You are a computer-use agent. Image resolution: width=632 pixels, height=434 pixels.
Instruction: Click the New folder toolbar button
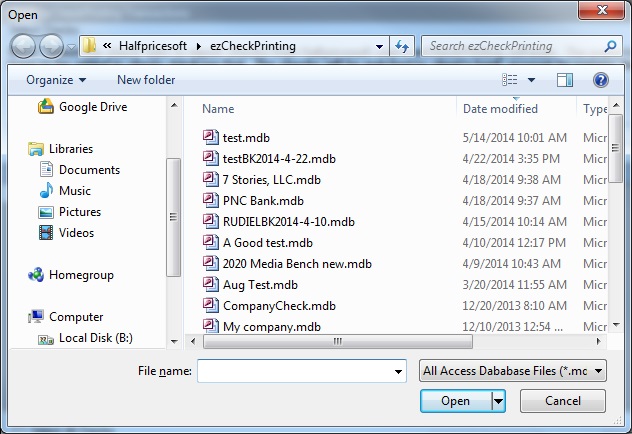[x=146, y=80]
